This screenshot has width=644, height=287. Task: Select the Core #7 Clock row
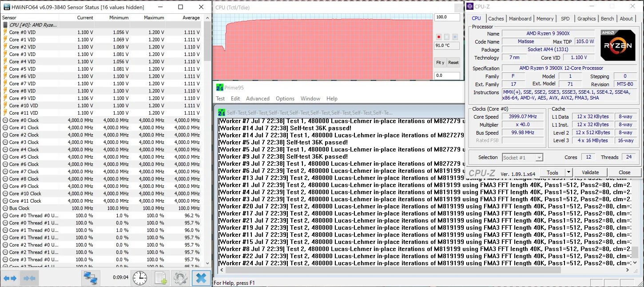pyautogui.click(x=102, y=171)
